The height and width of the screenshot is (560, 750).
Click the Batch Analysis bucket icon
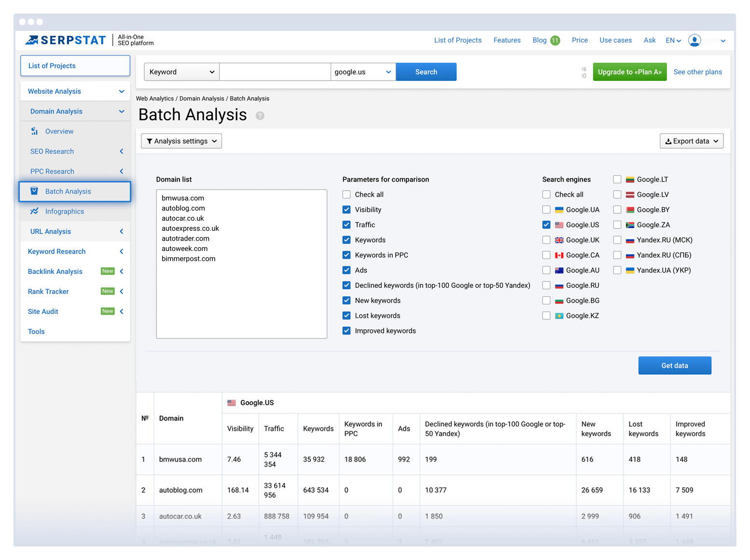click(34, 191)
